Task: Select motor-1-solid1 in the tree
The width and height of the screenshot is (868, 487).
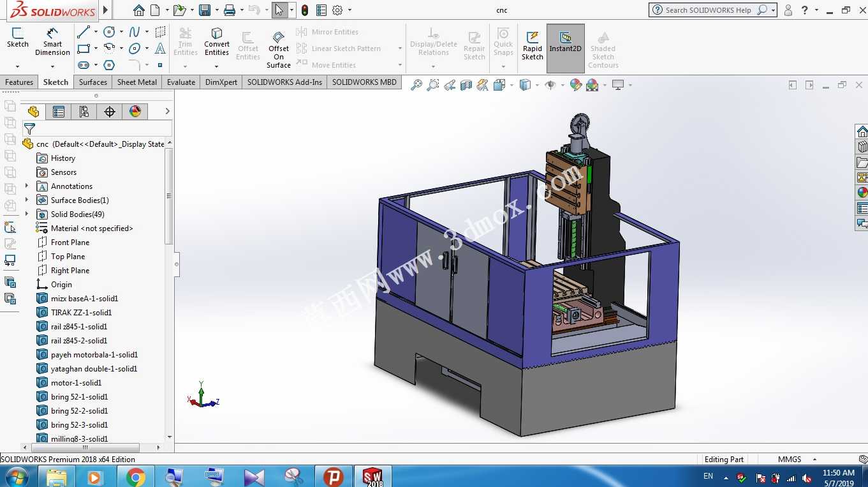Action: coord(76,383)
